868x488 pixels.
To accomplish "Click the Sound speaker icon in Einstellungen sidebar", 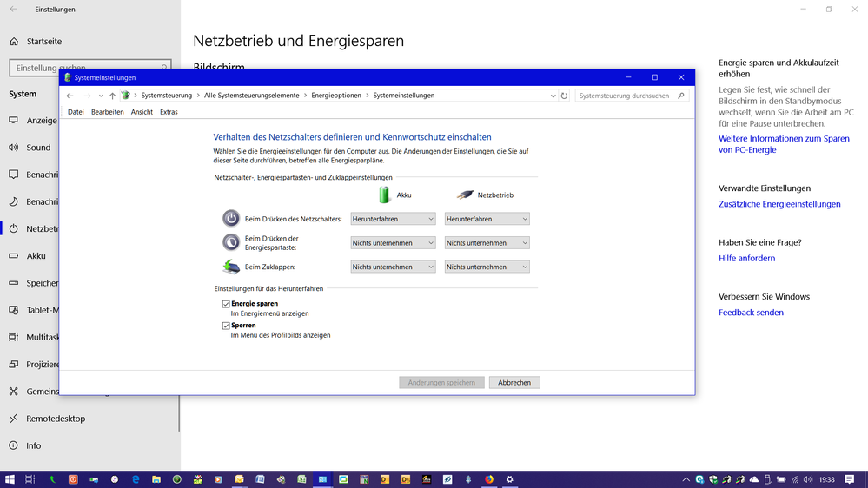I will [x=14, y=147].
